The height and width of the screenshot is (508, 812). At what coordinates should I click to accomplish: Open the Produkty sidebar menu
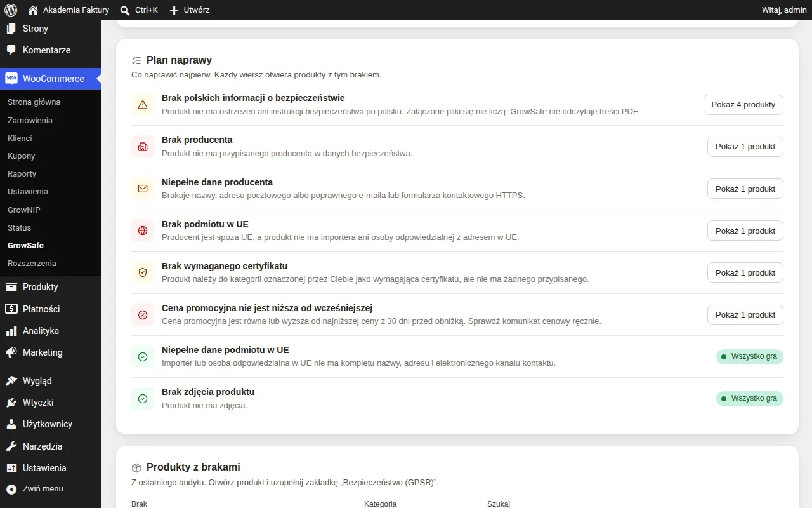[x=51, y=287]
